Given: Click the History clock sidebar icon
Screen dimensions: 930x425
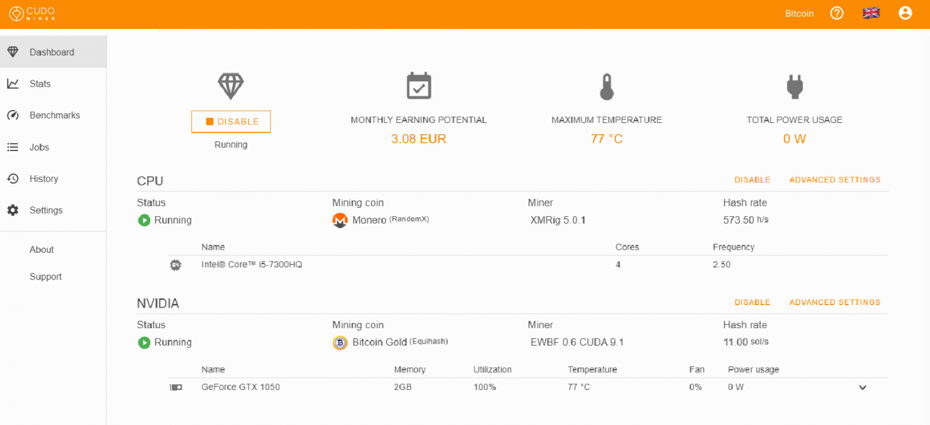Looking at the screenshot, I should click(x=12, y=178).
